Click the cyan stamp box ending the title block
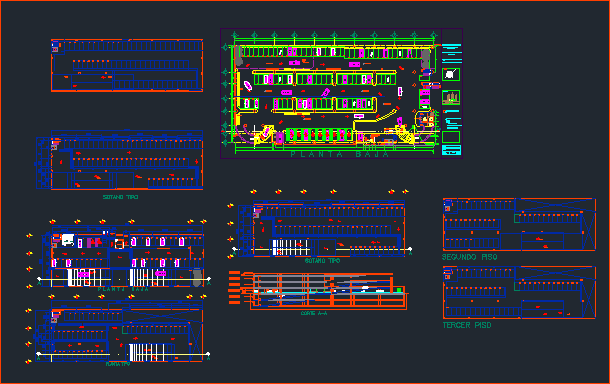 pos(451,150)
